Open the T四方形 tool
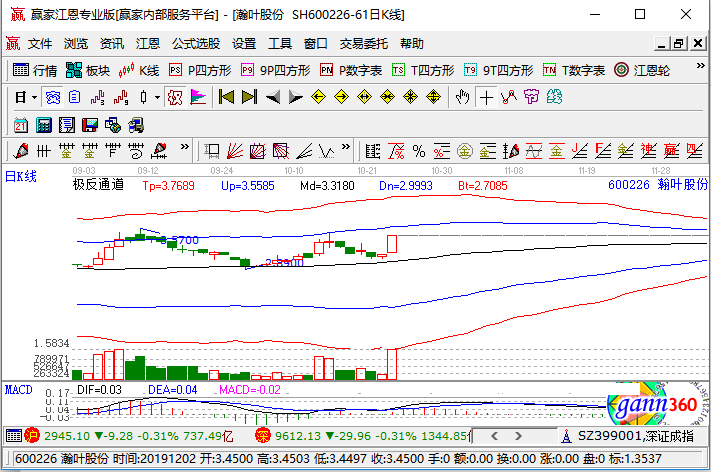This screenshot has width=711, height=472. 423,70
